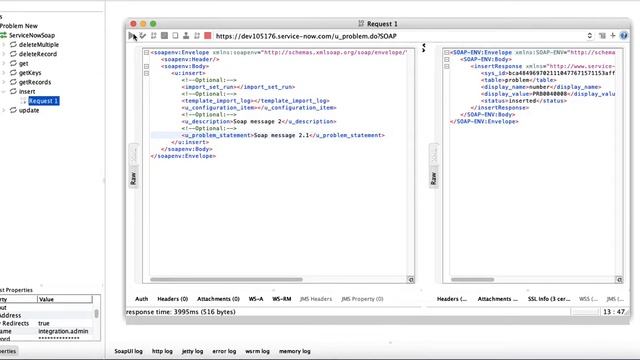Click the empty square outline toolbar icon
Screen dimensions: 640x360
[x=175, y=36]
